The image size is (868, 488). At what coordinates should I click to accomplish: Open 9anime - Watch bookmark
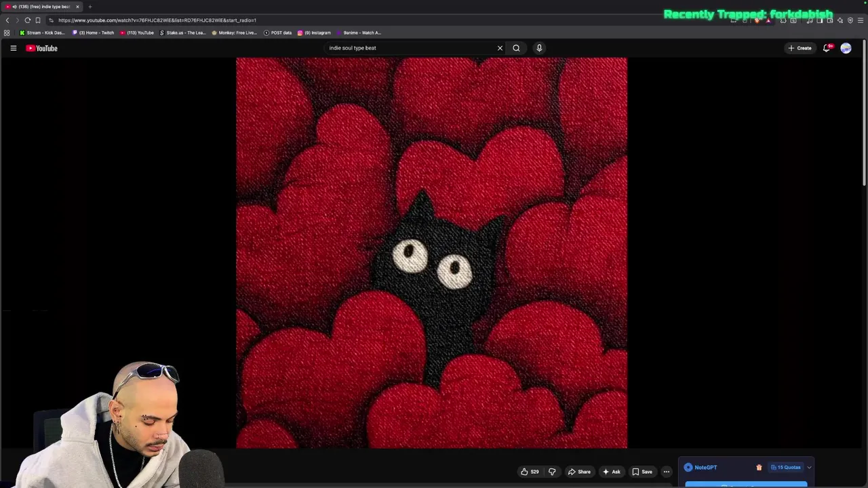359,33
